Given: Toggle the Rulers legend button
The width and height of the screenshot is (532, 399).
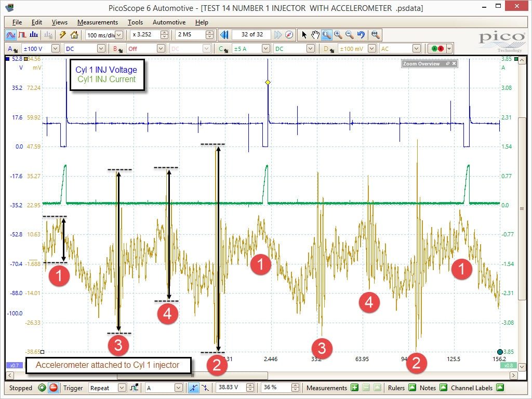Looking at the screenshot, I should 412,388.
